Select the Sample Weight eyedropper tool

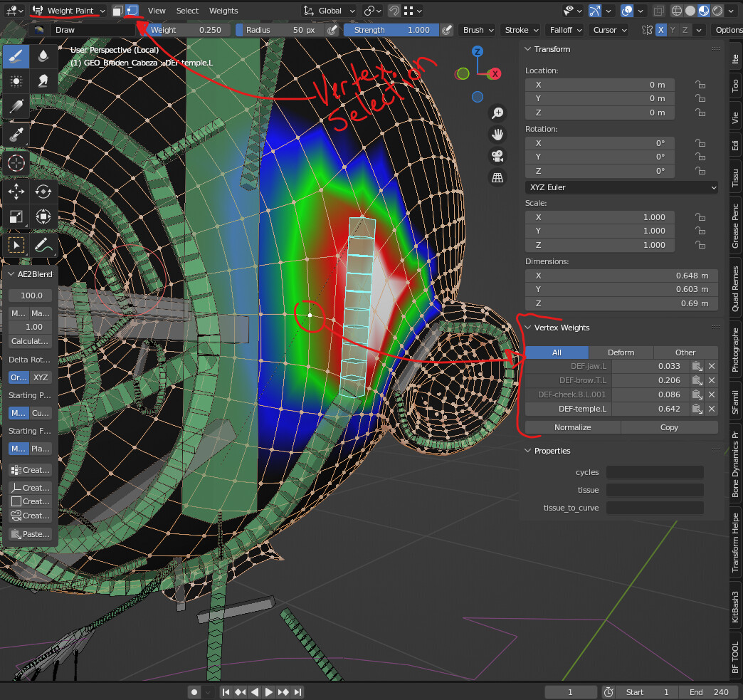[16, 135]
